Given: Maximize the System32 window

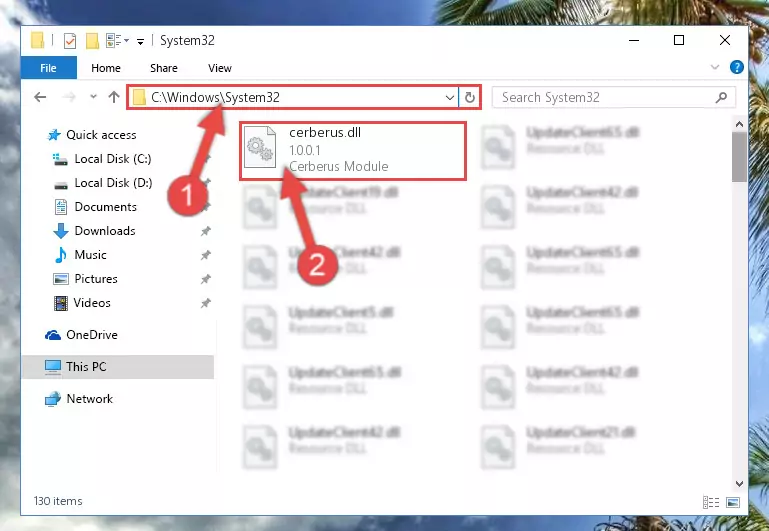Looking at the screenshot, I should click(679, 40).
